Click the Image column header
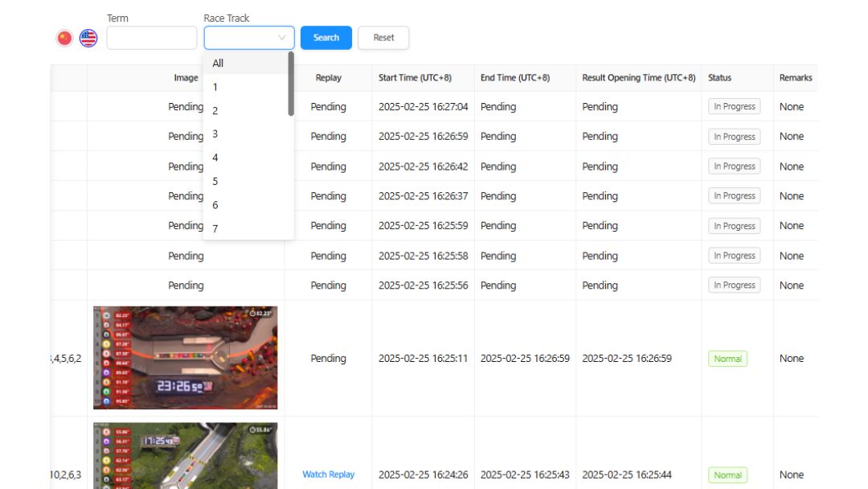Viewport: 868px width, 489px height. (x=186, y=78)
